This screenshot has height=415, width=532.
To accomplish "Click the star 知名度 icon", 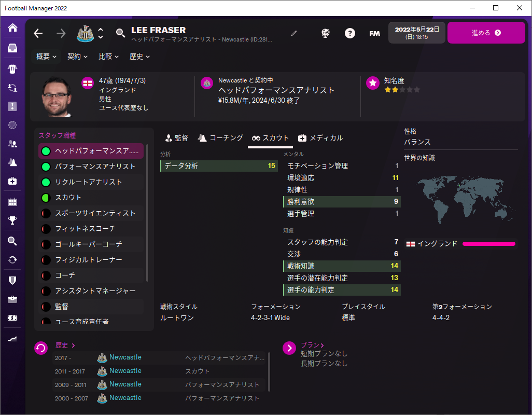I will [372, 83].
